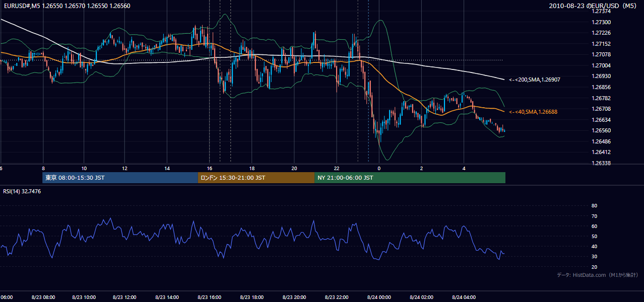Viewport: 644px width, 302px height.
Task: Click the データ: HistData.com source credit
Action: (598, 275)
